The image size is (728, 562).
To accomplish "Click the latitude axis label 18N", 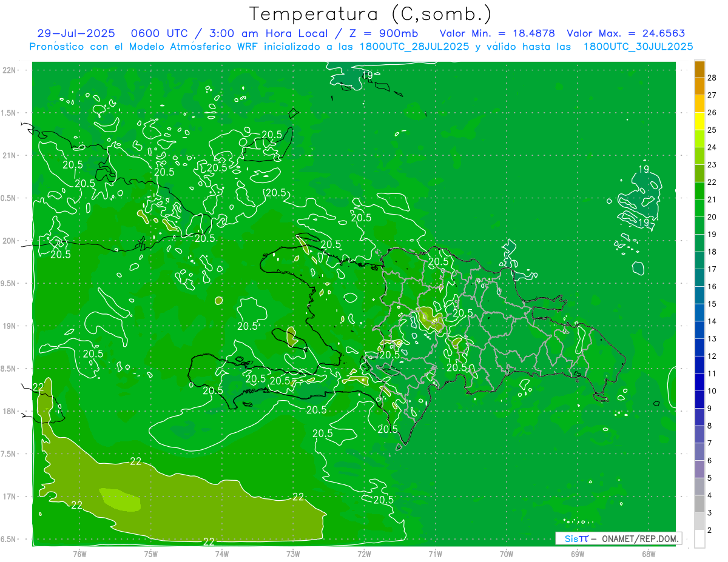I will tap(10, 411).
